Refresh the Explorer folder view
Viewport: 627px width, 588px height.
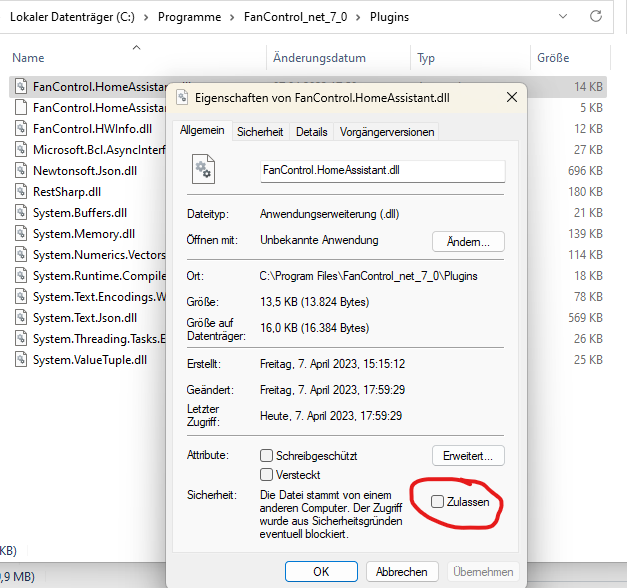(x=596, y=16)
